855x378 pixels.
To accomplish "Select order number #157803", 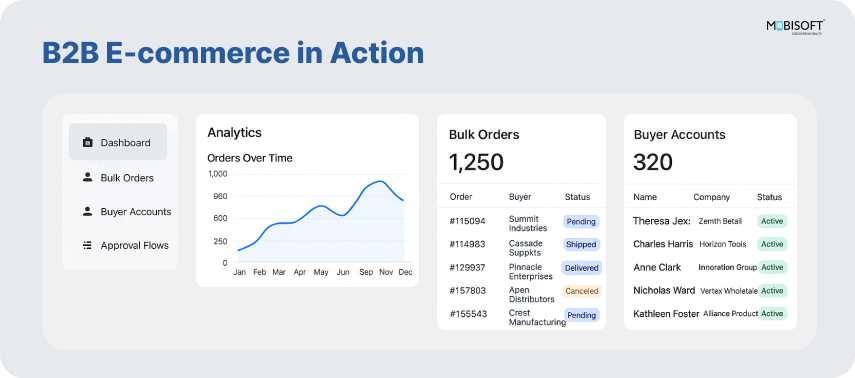I will [x=467, y=291].
